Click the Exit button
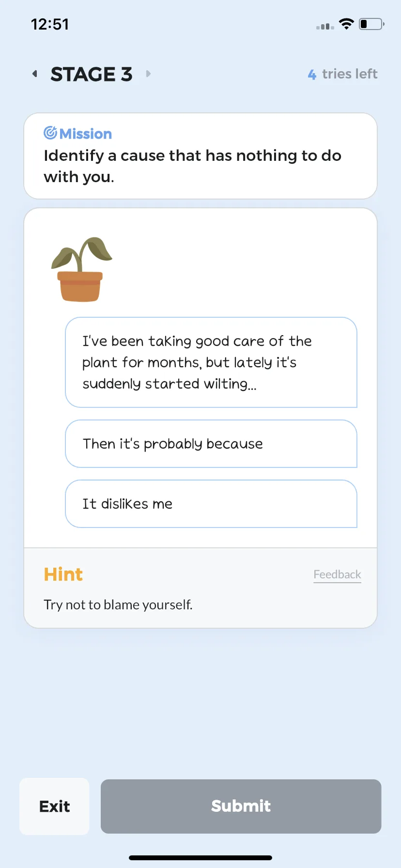 (54, 806)
